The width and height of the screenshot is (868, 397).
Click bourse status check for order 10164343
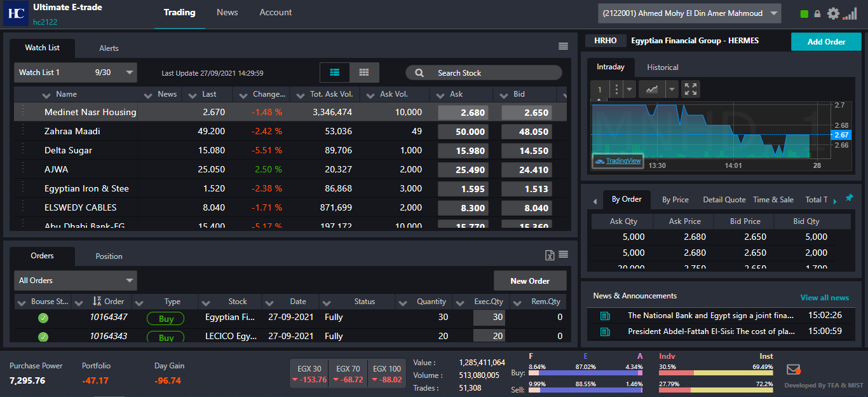43,337
